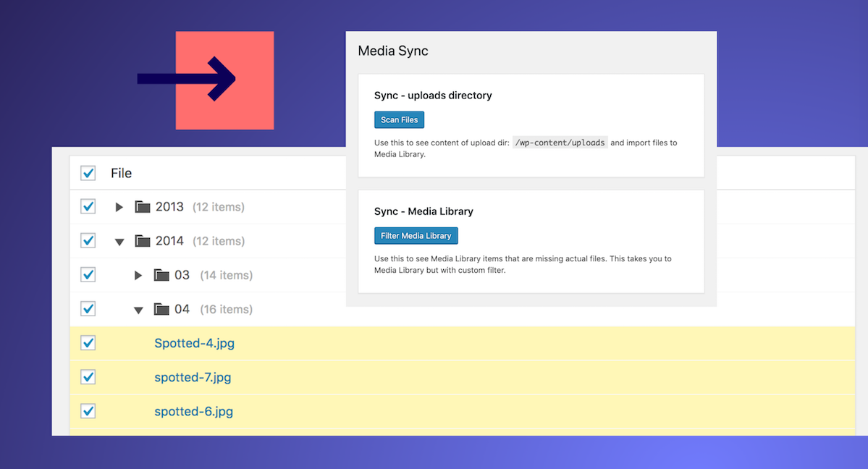Viewport: 868px width, 469px height.
Task: Open the spotted-6.jpg file link
Action: [194, 411]
